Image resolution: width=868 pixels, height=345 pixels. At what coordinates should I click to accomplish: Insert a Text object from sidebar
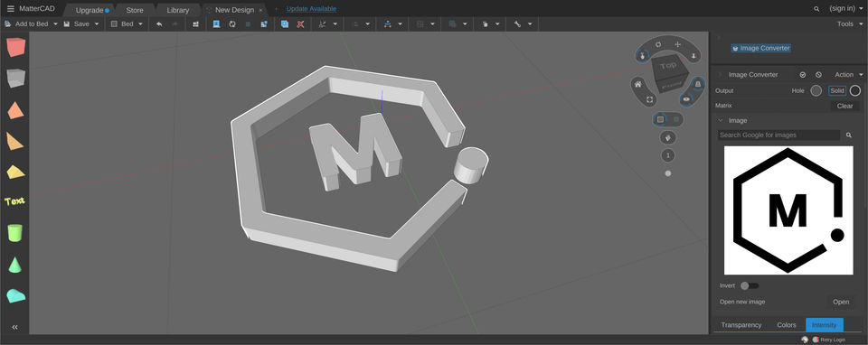point(15,201)
